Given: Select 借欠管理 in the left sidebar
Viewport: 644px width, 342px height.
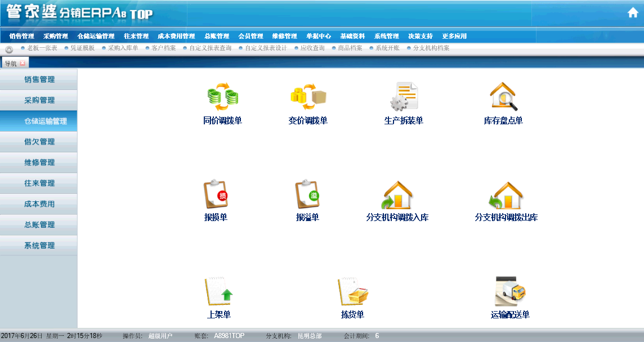Looking at the screenshot, I should pos(39,142).
